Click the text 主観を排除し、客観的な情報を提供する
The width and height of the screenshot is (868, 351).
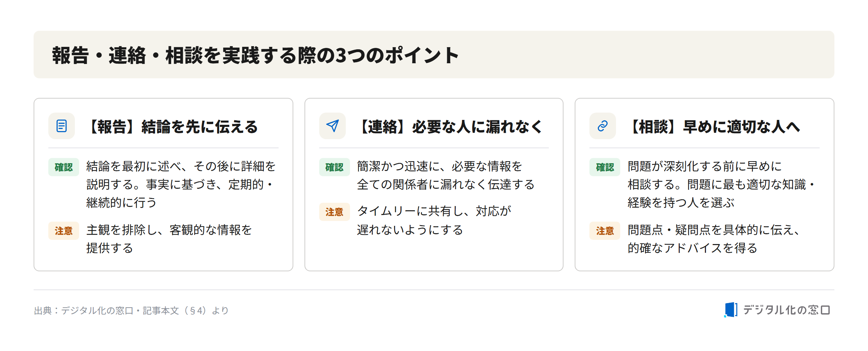pyautogui.click(x=169, y=239)
